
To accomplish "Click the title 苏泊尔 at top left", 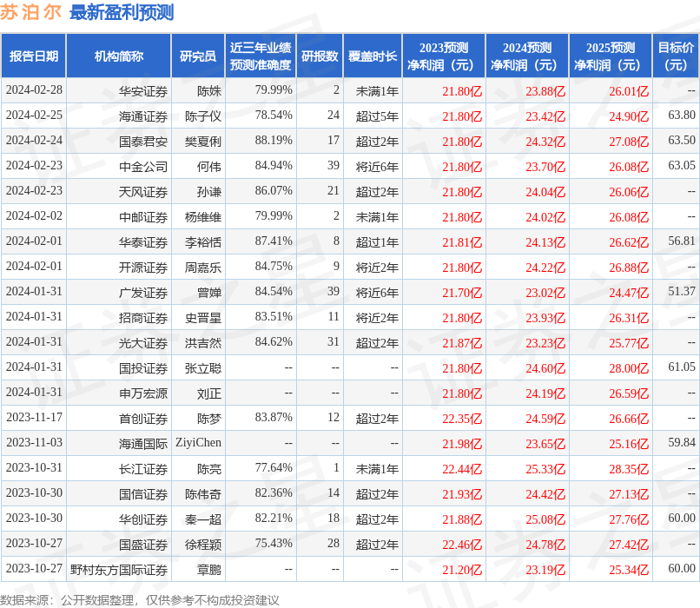I will pos(29,13).
